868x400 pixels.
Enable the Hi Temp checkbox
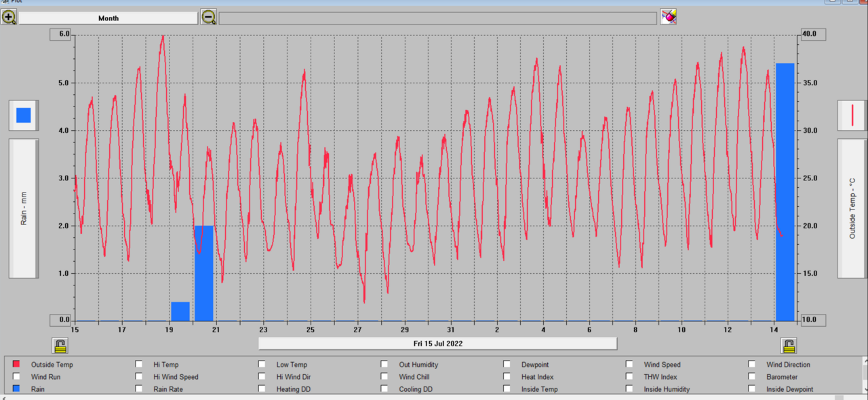pyautogui.click(x=139, y=365)
